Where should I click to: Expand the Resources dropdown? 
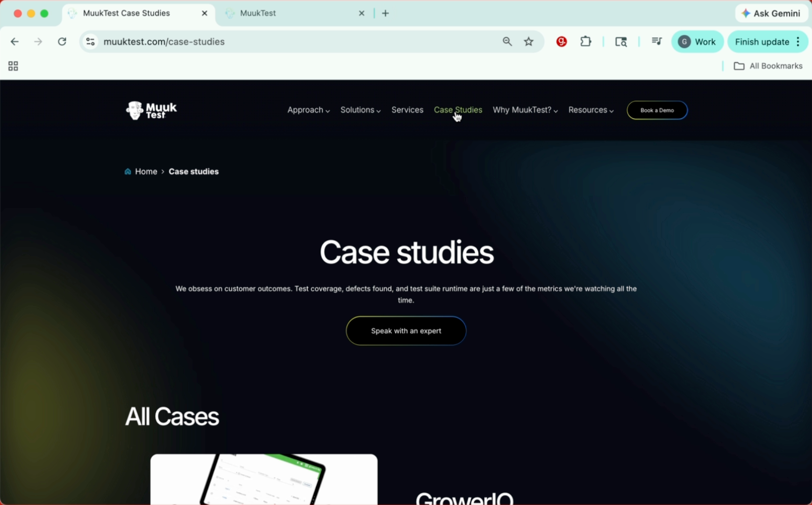pos(591,110)
